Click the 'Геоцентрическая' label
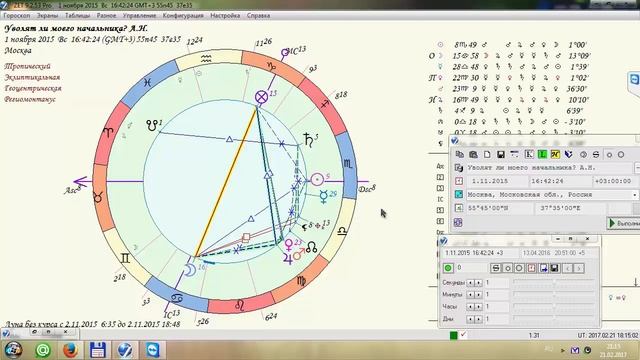640x360 pixels. click(x=33, y=88)
